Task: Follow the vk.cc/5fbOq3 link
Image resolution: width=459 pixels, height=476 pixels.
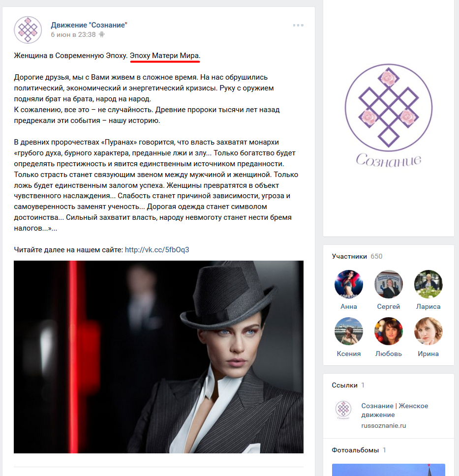Action: click(x=157, y=250)
